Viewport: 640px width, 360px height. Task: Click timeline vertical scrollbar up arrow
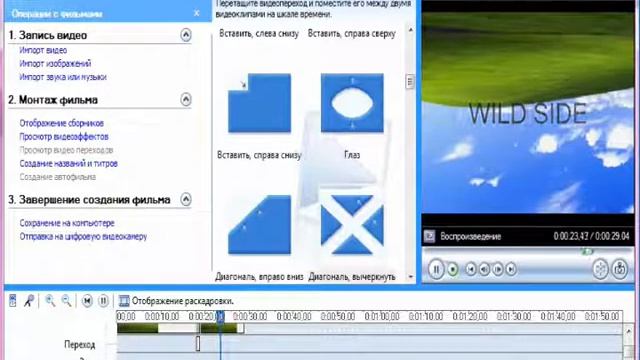click(x=628, y=331)
